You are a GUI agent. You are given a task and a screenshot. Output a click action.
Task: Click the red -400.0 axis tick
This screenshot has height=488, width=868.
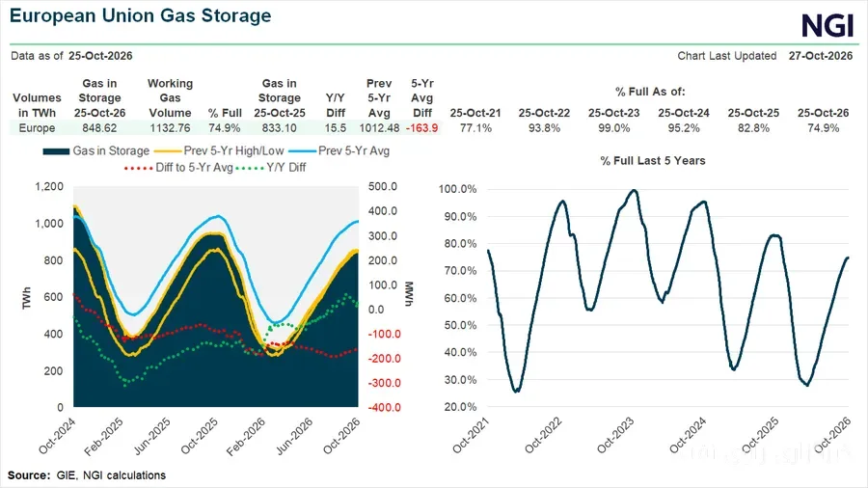coord(384,408)
